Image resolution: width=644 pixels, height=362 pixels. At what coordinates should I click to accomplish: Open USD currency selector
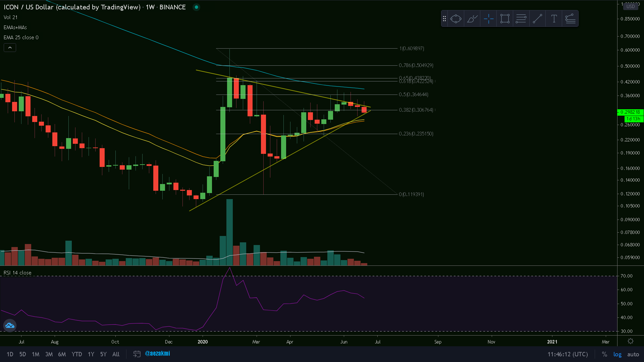631,6
